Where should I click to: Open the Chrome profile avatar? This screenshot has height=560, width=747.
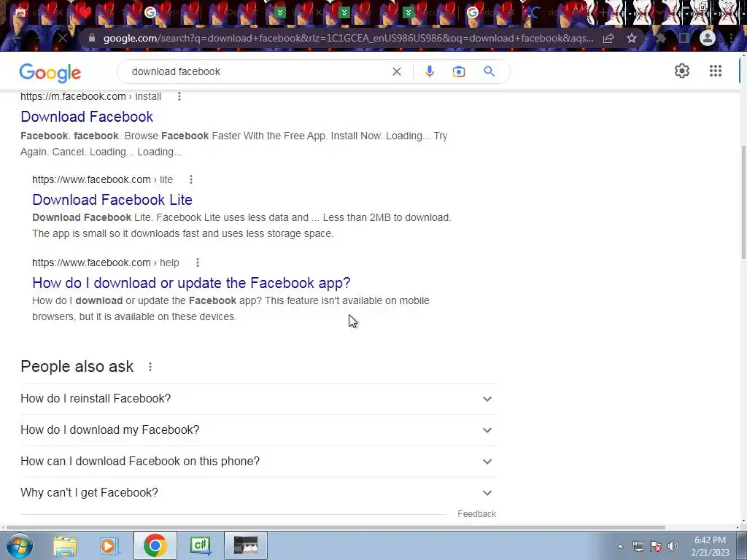(x=708, y=38)
